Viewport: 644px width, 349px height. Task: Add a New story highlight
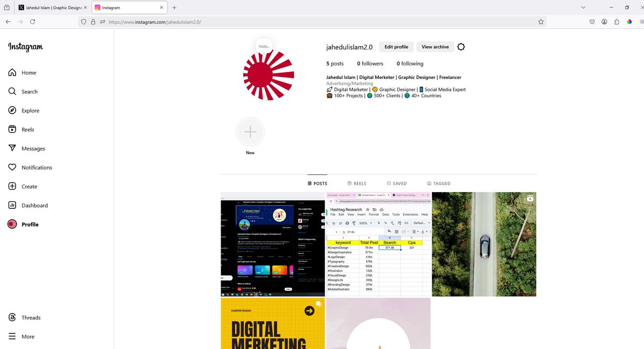[x=250, y=132]
